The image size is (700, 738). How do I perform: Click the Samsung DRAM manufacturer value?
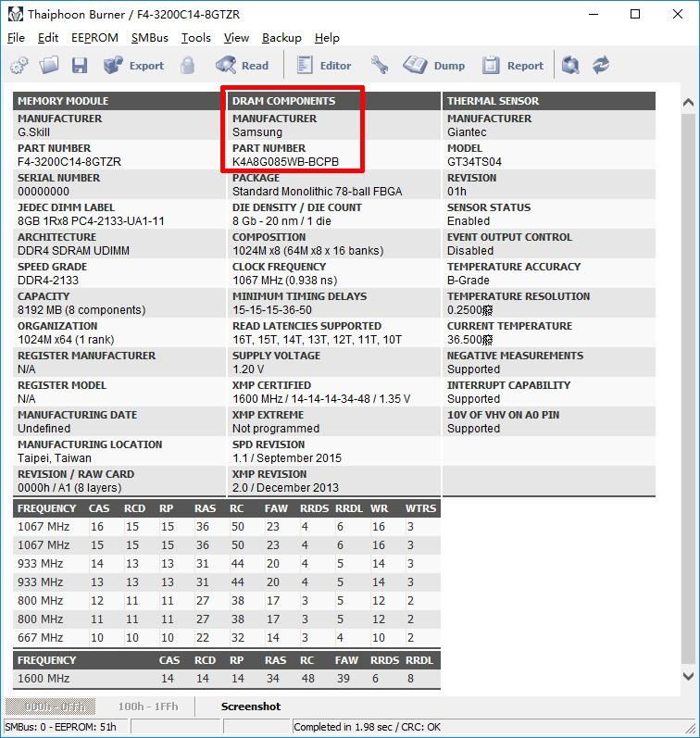257,132
